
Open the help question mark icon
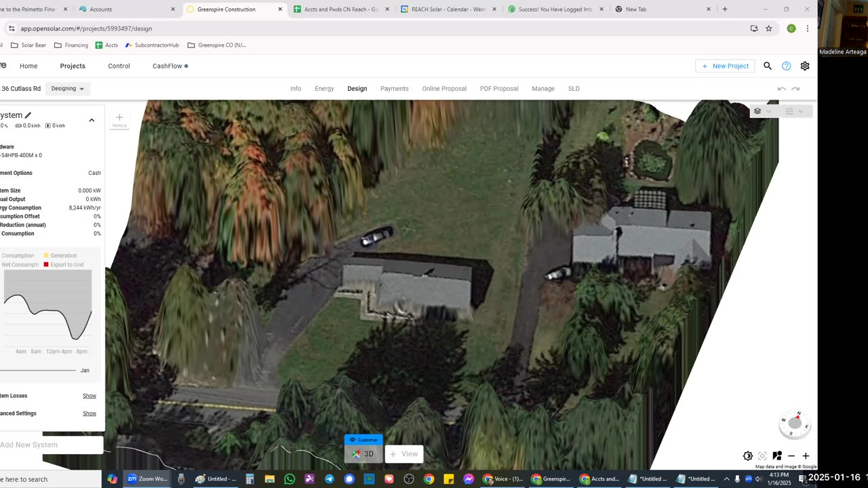coord(786,66)
